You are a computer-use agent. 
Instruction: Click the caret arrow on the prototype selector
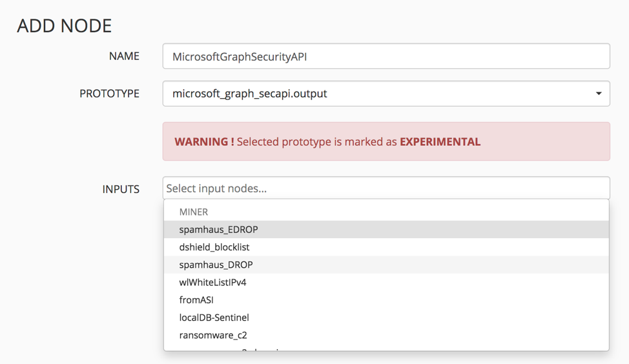click(599, 94)
